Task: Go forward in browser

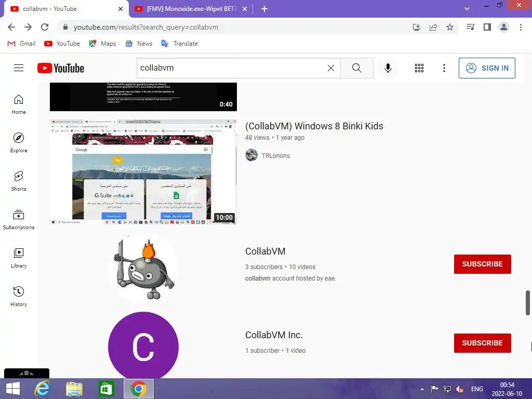Action: click(x=28, y=27)
